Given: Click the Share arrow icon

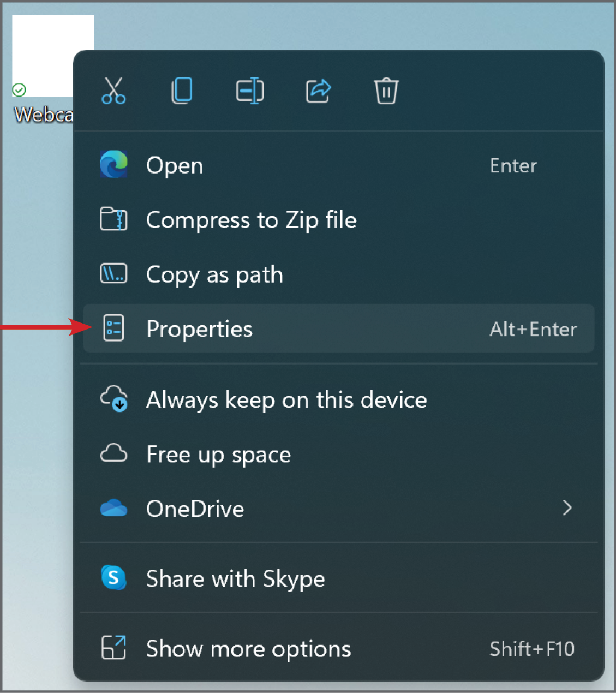Looking at the screenshot, I should point(319,91).
